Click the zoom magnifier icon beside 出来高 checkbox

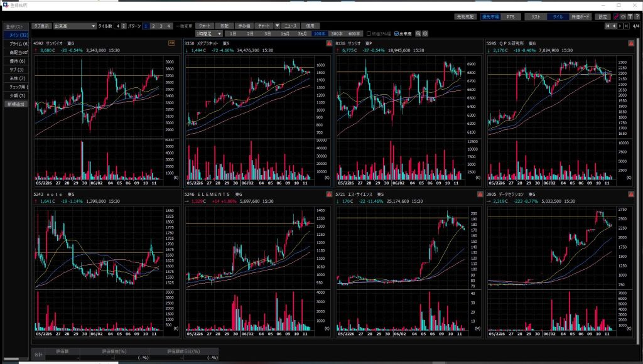click(x=419, y=33)
